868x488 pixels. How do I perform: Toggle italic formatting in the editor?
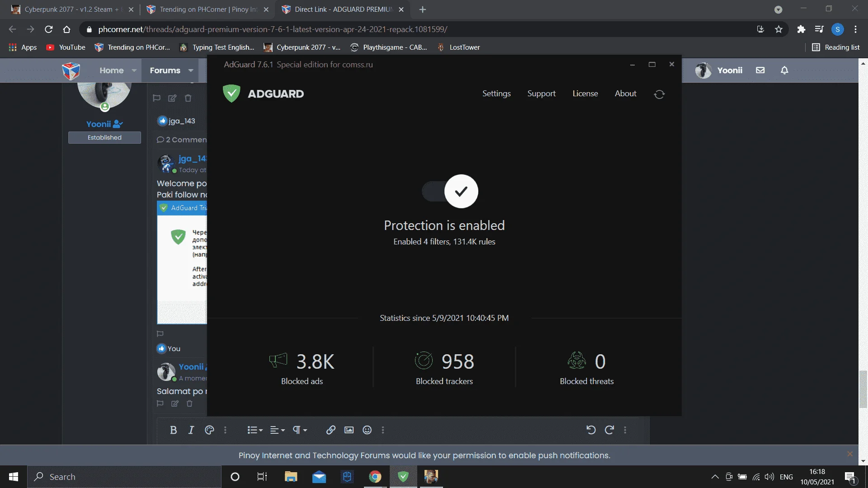click(191, 430)
